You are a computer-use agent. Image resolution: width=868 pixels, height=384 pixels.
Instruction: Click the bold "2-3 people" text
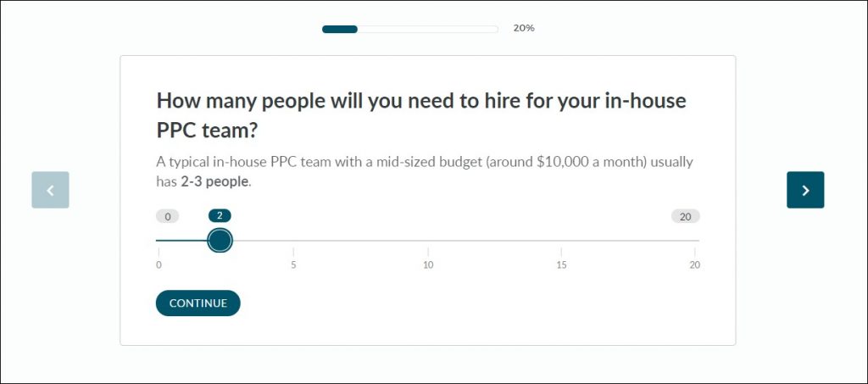(215, 181)
